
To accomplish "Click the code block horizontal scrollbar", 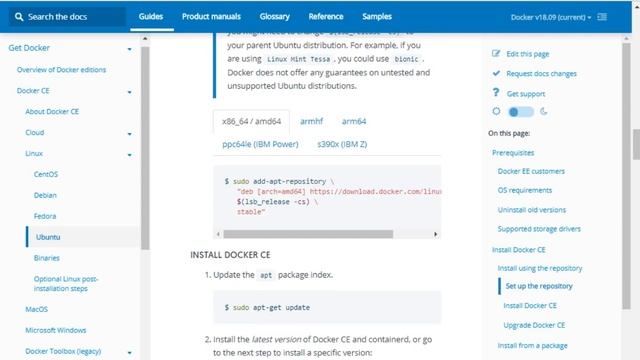I will point(308,234).
